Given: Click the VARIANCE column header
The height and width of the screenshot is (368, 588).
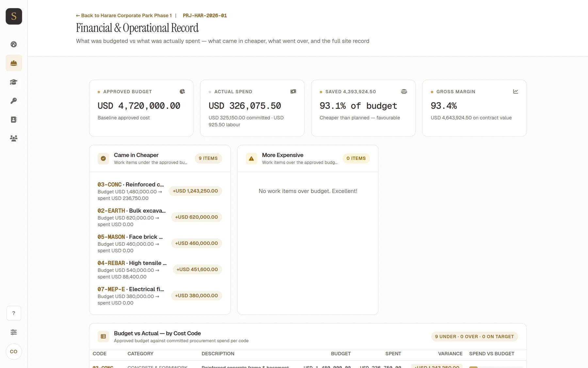Looking at the screenshot, I should (450, 354).
